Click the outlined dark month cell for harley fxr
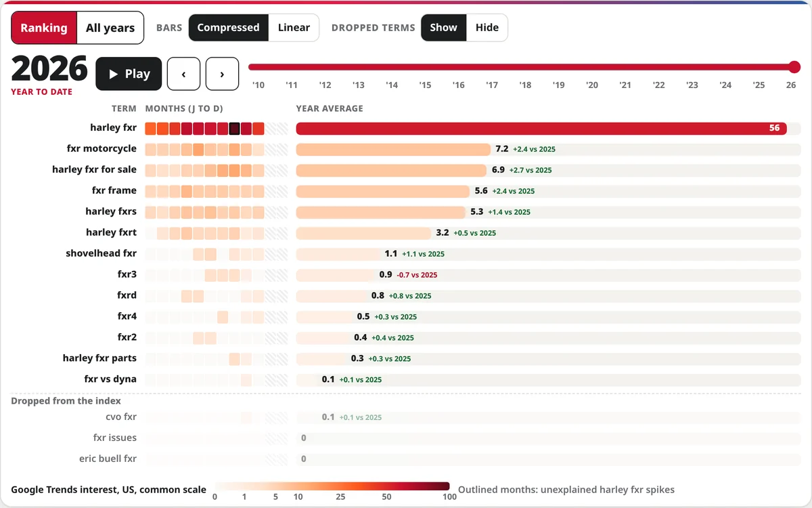Screen dimensions: 812x508 [235, 129]
